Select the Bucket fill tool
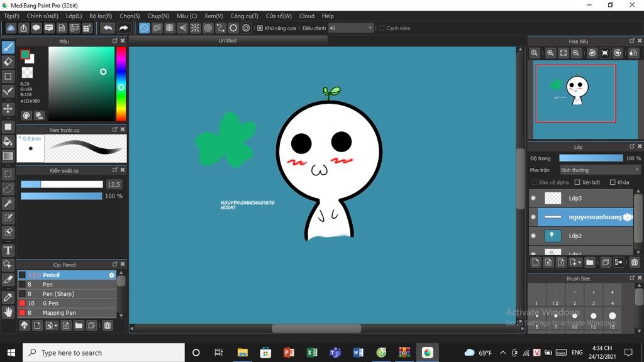 [x=8, y=141]
